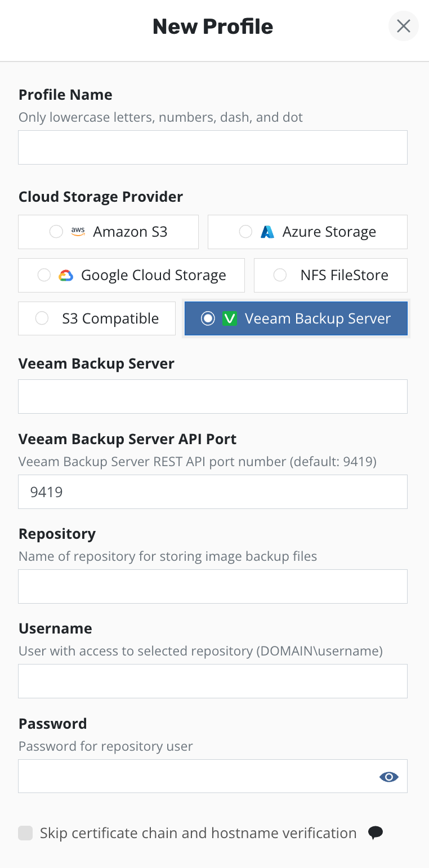Click the Username input field
The width and height of the screenshot is (429, 868).
click(x=212, y=681)
